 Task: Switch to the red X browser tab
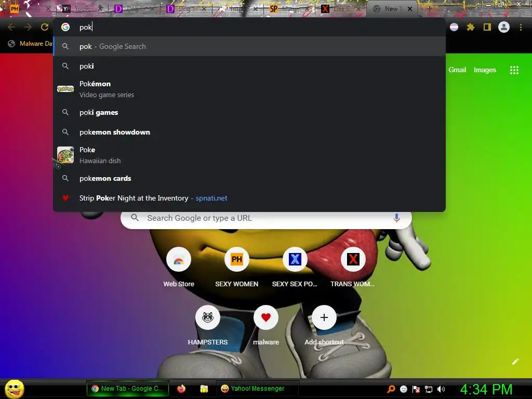[340, 8]
